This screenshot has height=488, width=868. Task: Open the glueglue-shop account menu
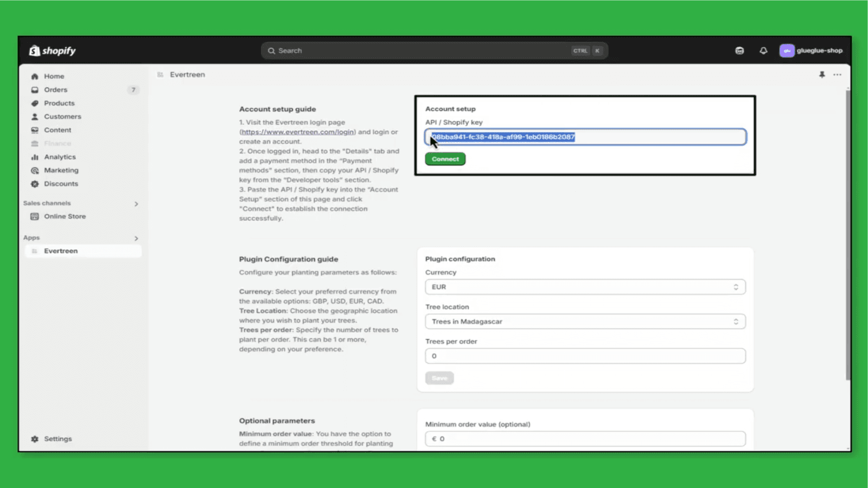coord(811,50)
